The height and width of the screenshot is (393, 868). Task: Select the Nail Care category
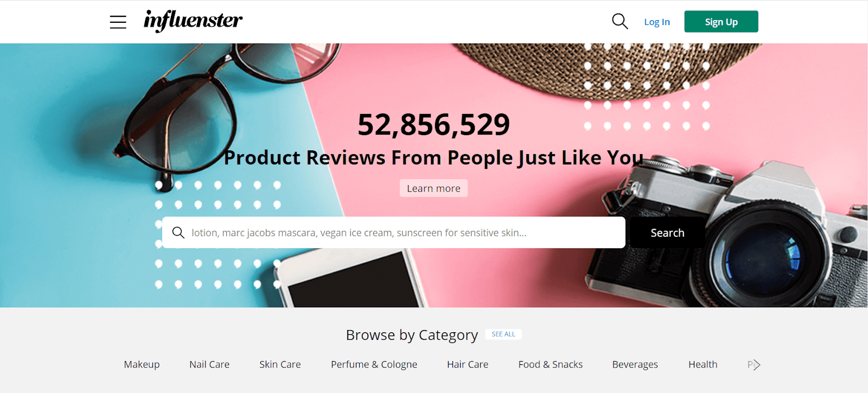(x=209, y=365)
